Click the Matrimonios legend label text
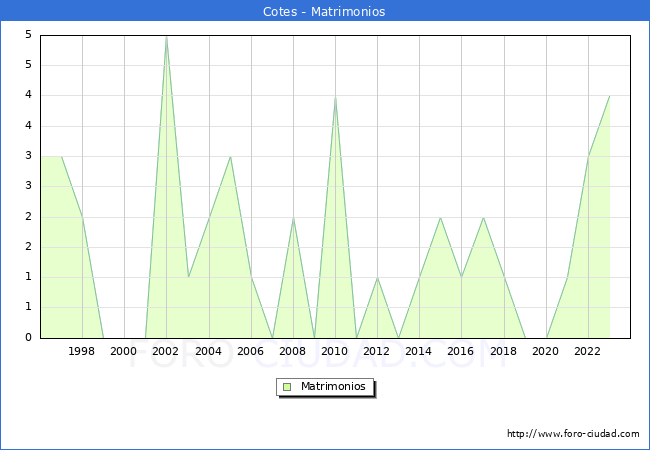This screenshot has width=650, height=450. click(331, 386)
